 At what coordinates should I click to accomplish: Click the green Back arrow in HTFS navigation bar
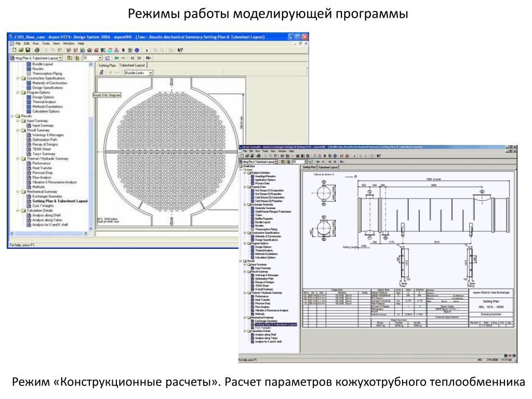click(x=117, y=58)
